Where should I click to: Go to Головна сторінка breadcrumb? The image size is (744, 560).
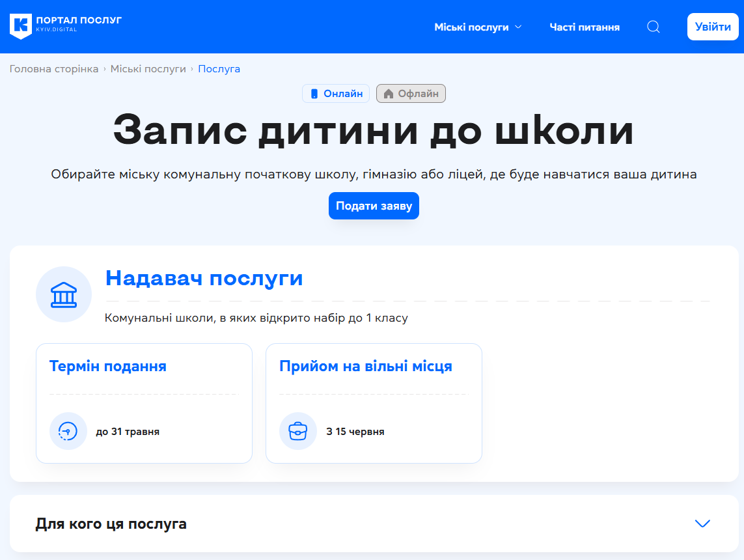pyautogui.click(x=54, y=69)
